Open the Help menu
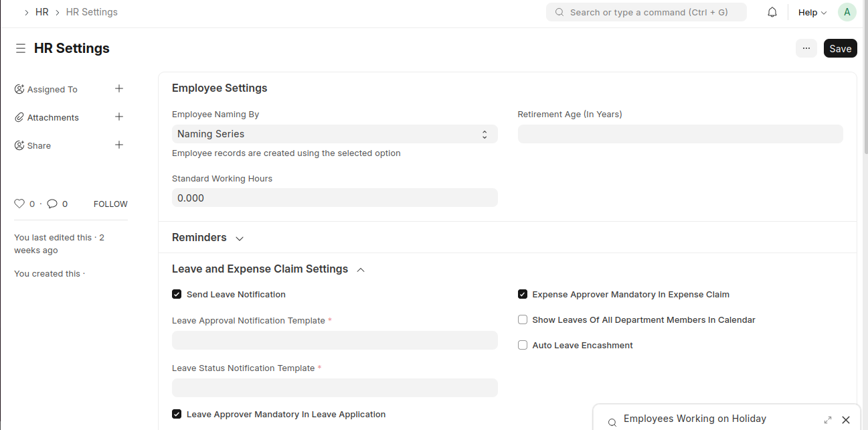This screenshot has height=430, width=868. 812,12
